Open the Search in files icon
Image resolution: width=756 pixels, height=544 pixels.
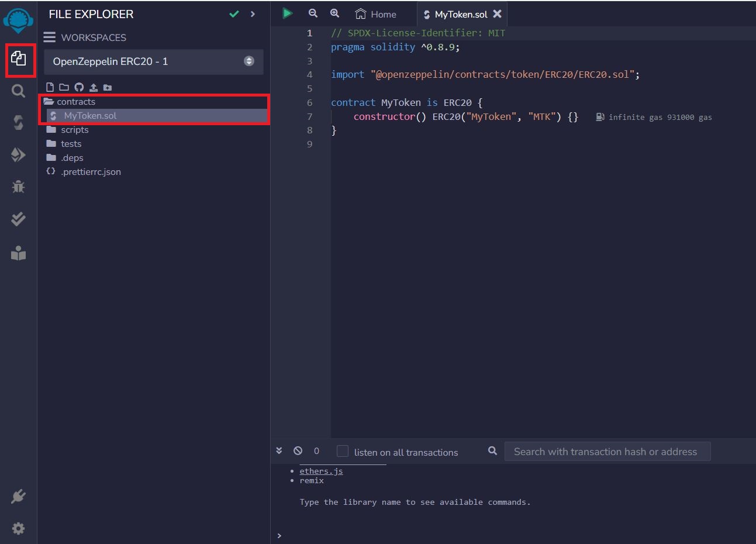[x=19, y=91]
